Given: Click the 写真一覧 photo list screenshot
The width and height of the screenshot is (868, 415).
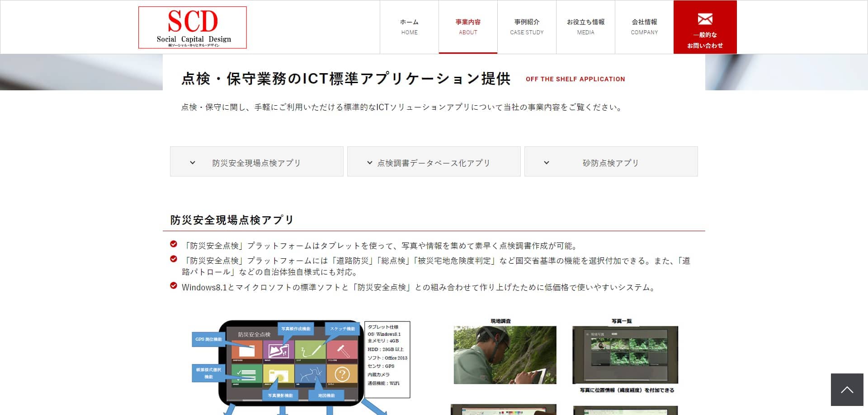Looking at the screenshot, I should click(x=625, y=355).
